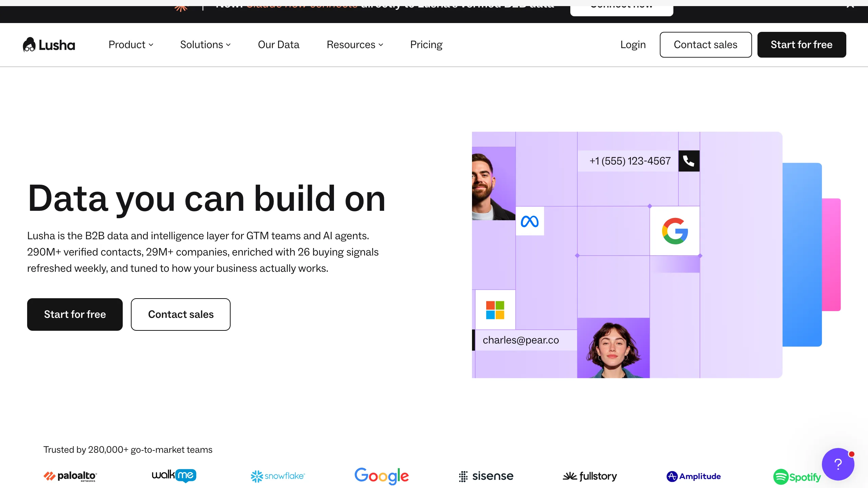Expand the Resources dropdown menu
868x488 pixels.
(355, 45)
